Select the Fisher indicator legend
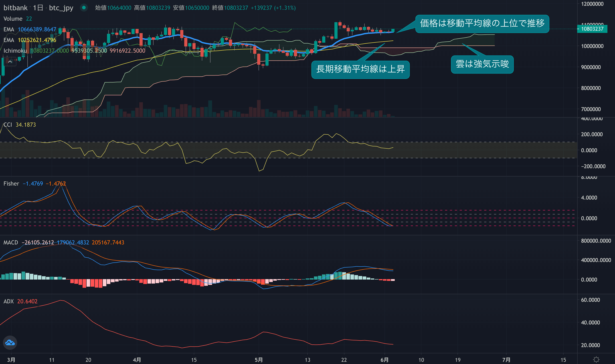Screen dimensions: 615x364 11,184
